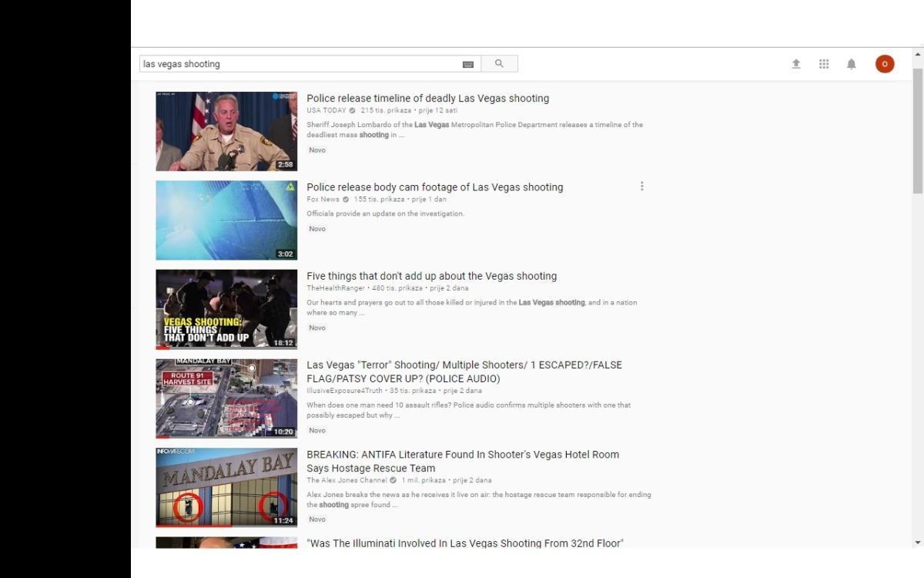Go to the USA TODAY channel
The image size is (924, 578).
tap(326, 110)
